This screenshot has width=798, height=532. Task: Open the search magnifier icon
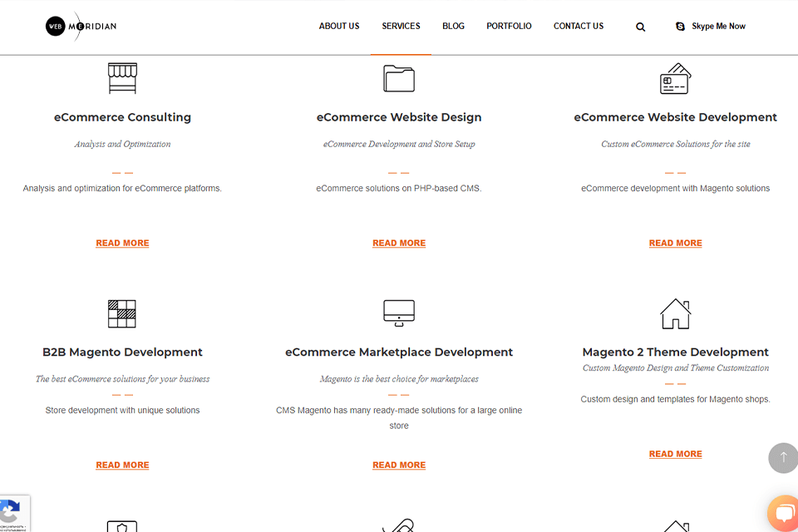pyautogui.click(x=640, y=27)
